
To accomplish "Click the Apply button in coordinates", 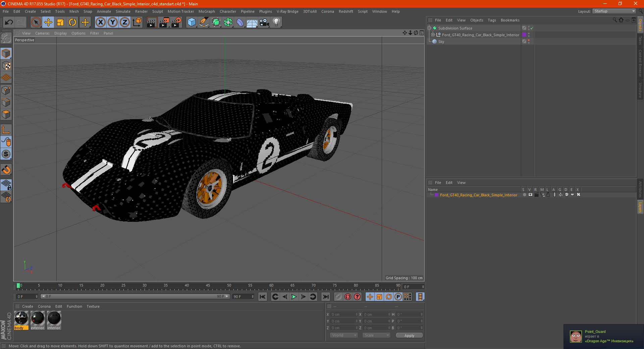I will (409, 336).
